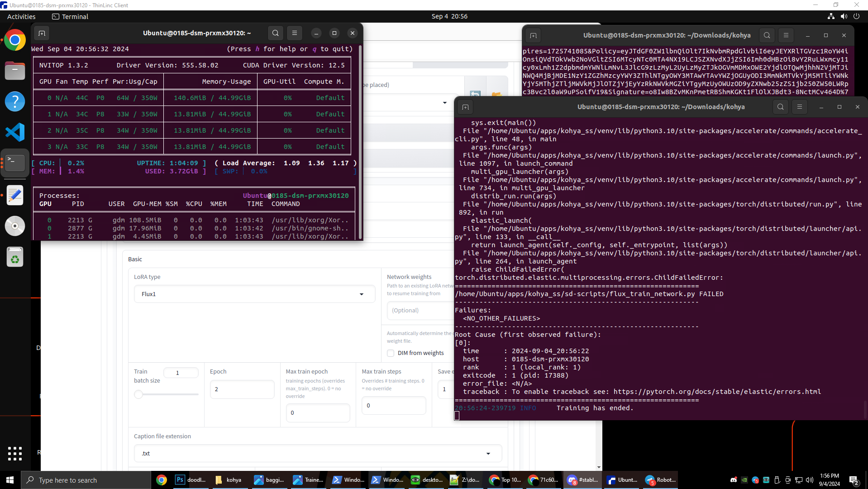Viewport: 868px width, 489px height.
Task: Open the hamburger menu in kohya terminal
Action: [799, 107]
